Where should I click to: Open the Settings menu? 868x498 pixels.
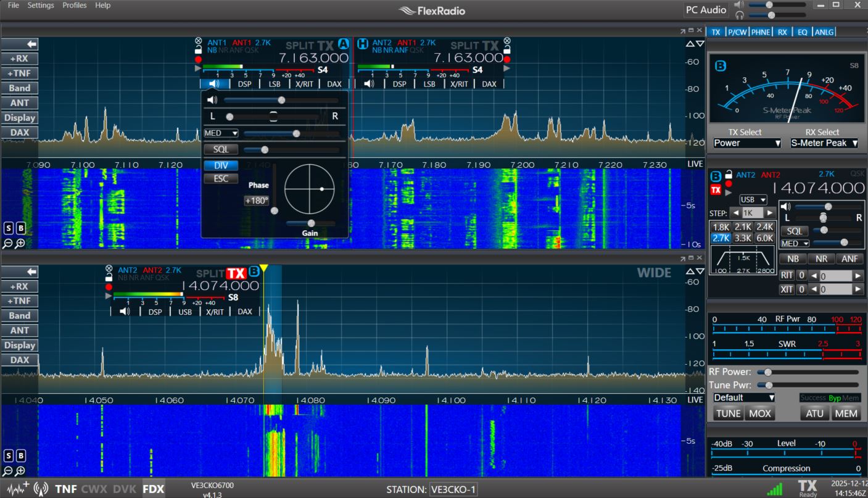[41, 5]
